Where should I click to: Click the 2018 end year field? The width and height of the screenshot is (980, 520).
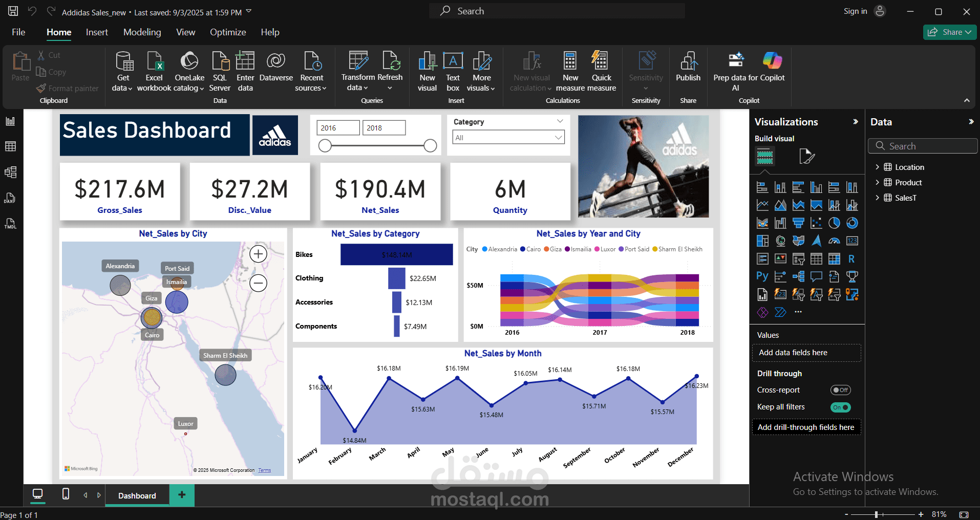(384, 128)
